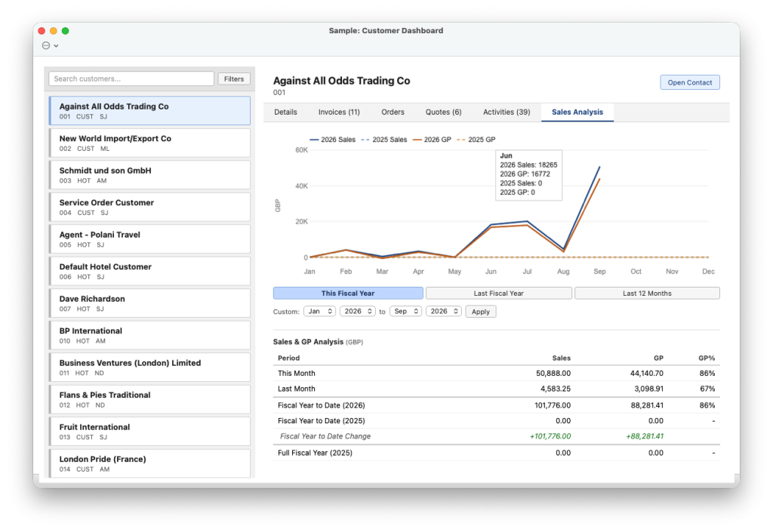Select Fruit International customer
This screenshot has width=773, height=532.
(x=150, y=431)
